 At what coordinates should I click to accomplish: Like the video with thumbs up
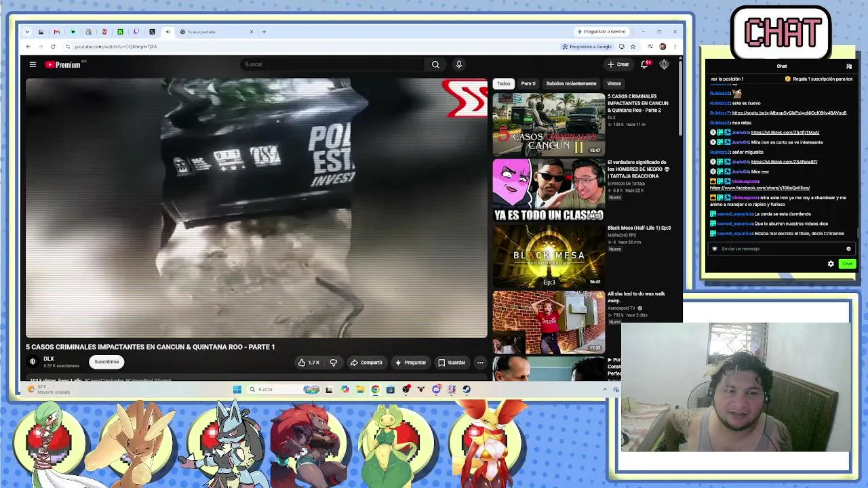point(309,363)
